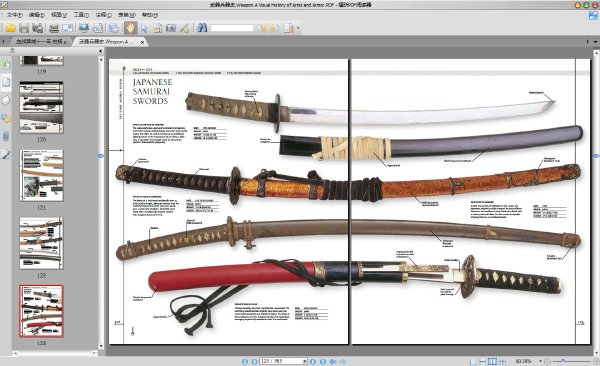The image size is (600, 366).
Task: Select the Hand tool
Action: [x=130, y=28]
